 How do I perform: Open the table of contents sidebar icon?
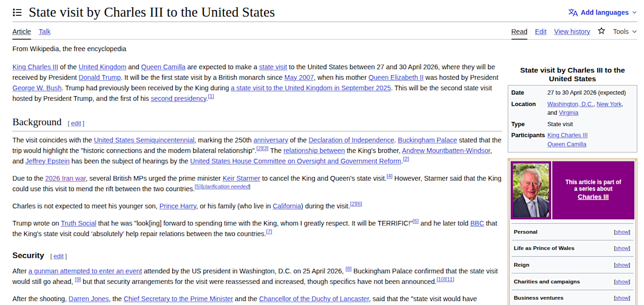click(x=17, y=12)
